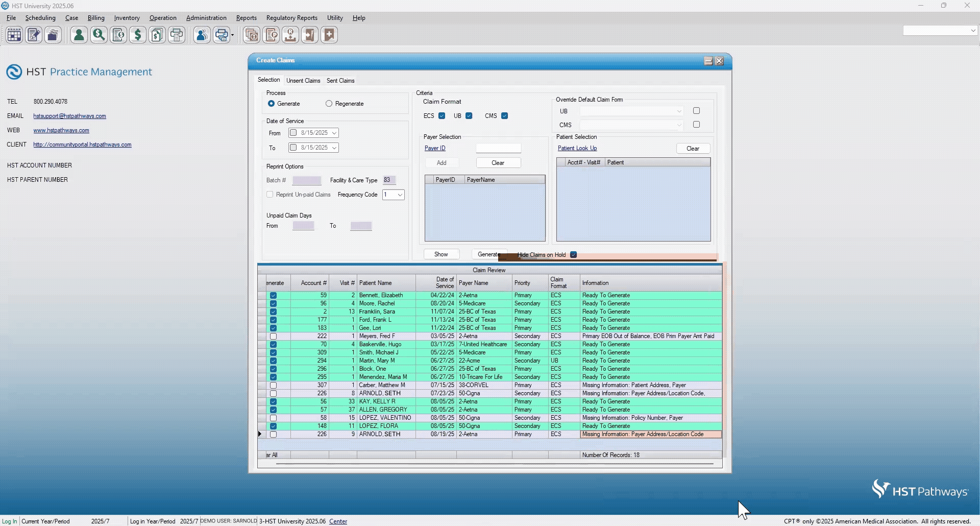Click the green dollar sign toolbar icon

point(138,35)
